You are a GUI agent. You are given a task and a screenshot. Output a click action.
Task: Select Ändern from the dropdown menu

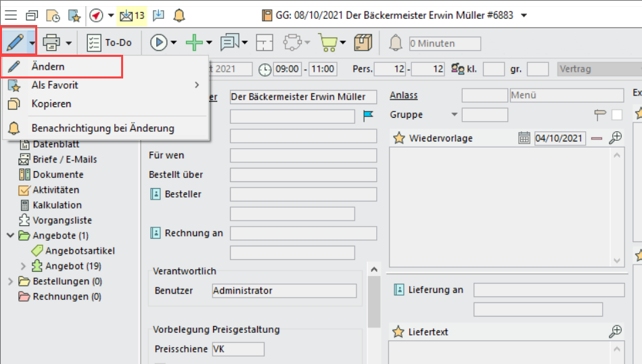[48, 66]
